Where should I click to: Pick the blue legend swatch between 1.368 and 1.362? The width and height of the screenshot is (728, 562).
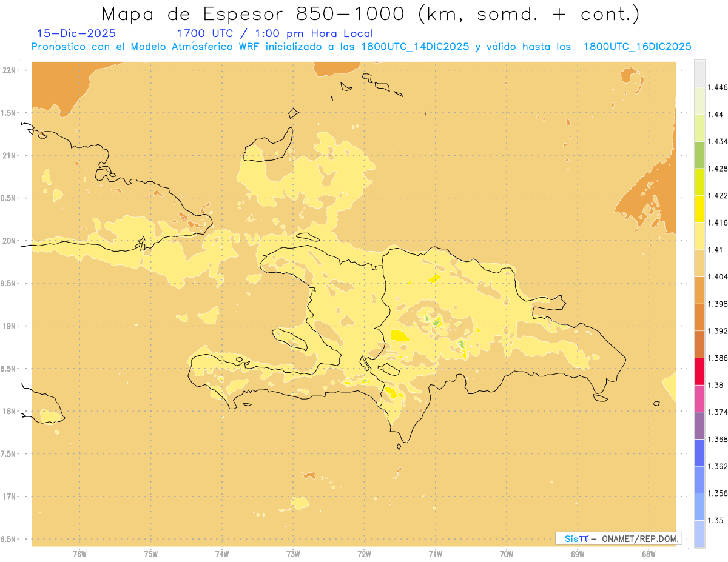tap(699, 453)
